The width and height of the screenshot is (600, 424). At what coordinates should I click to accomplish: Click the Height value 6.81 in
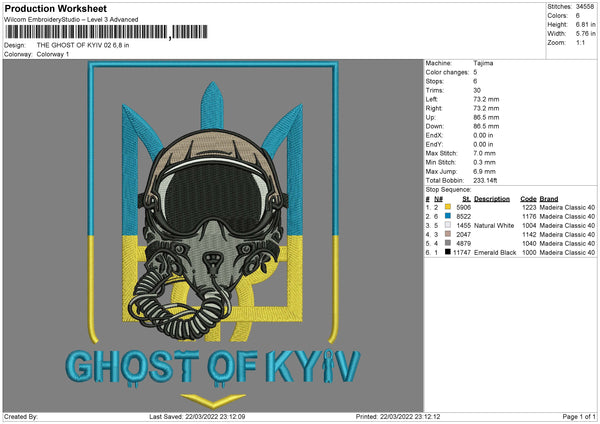(x=585, y=24)
